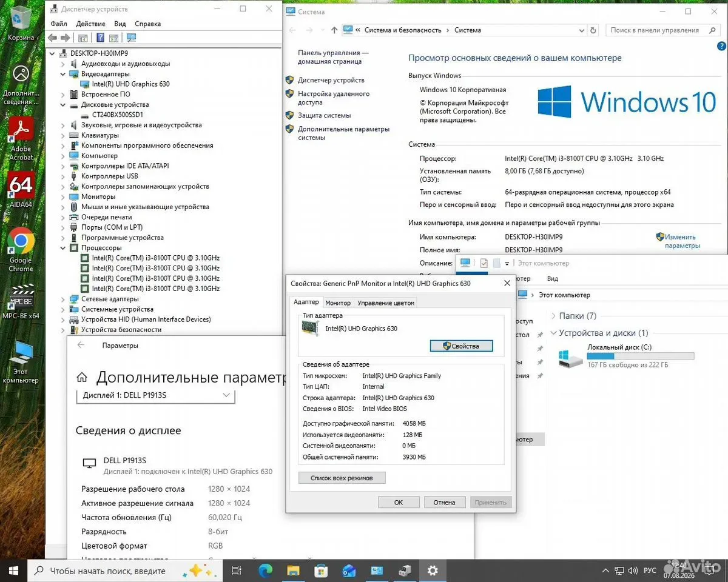Click the home icon in Параметры window
Viewport: 728px width, 582px height.
click(x=82, y=377)
